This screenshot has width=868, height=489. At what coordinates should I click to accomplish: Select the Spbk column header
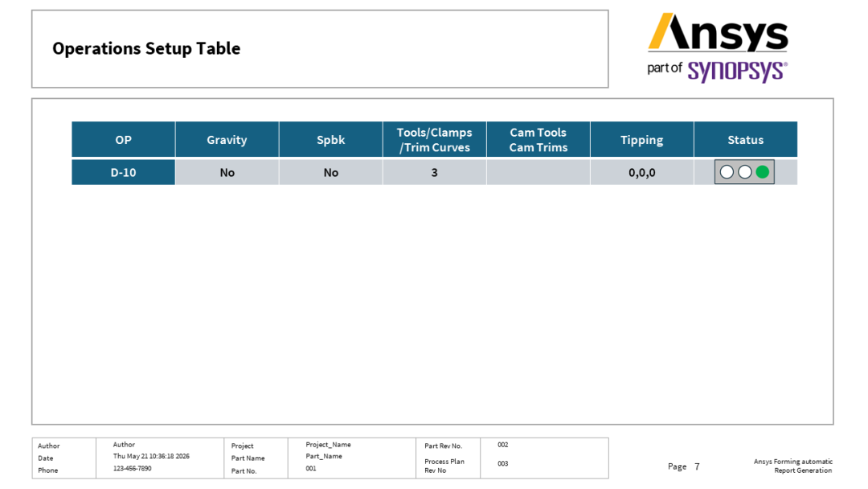(330, 140)
